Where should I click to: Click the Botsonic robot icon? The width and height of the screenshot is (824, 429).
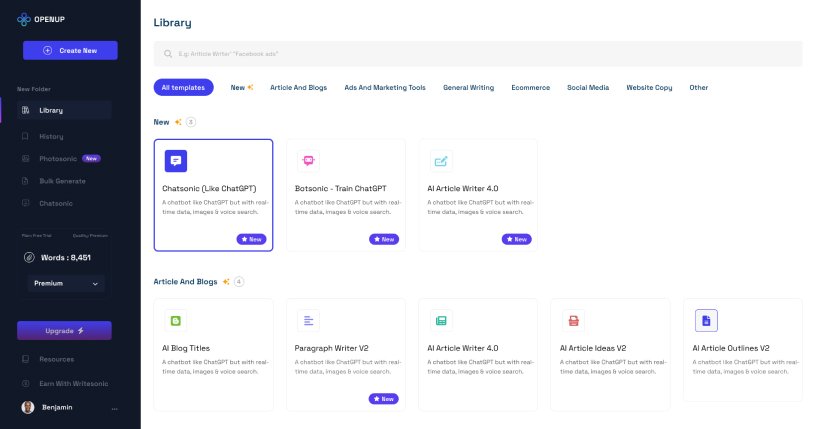pos(308,160)
